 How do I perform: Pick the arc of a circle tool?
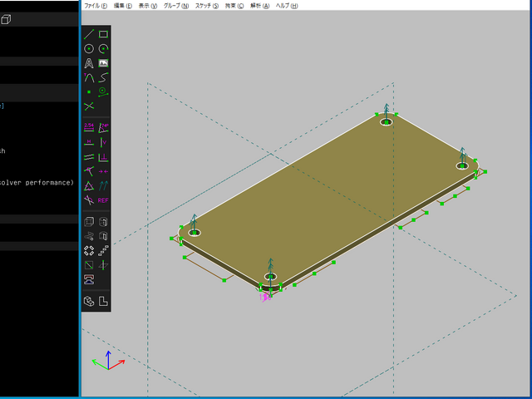103,49
